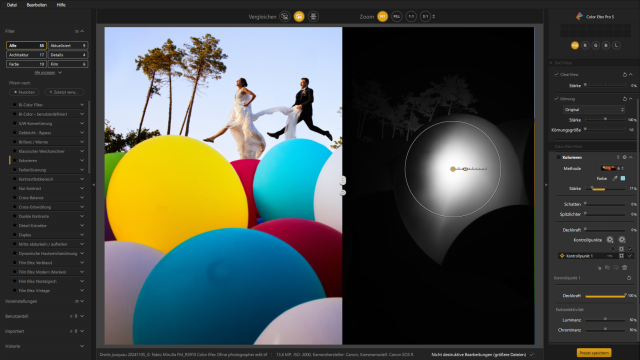The height and width of the screenshot is (360, 640).
Task: Show the blue (B) histogram channel
Action: [606, 45]
